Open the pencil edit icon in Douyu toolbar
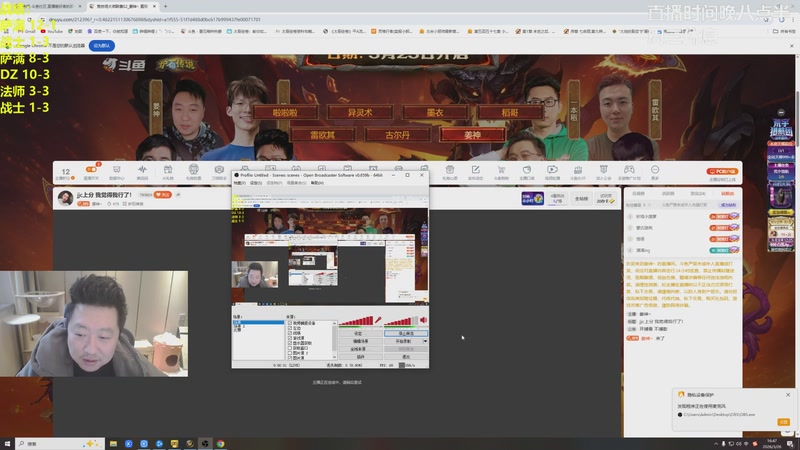This screenshot has height=450, width=800. [x=476, y=170]
